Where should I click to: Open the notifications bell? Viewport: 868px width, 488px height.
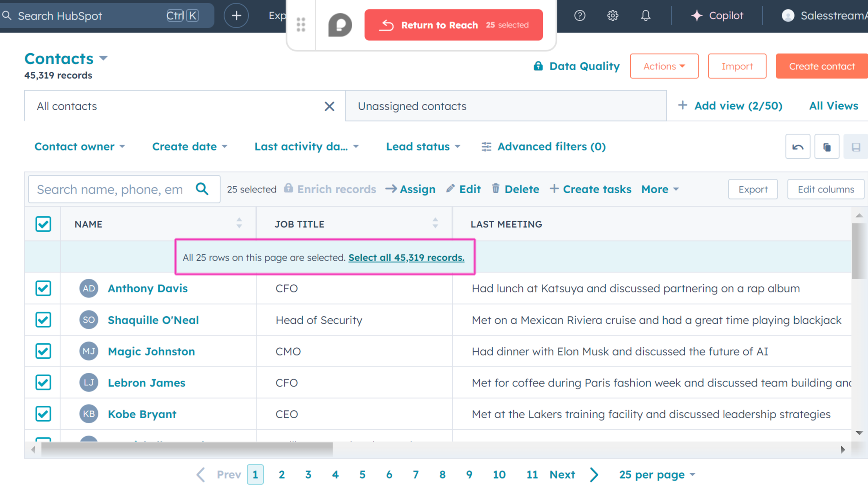click(x=645, y=16)
